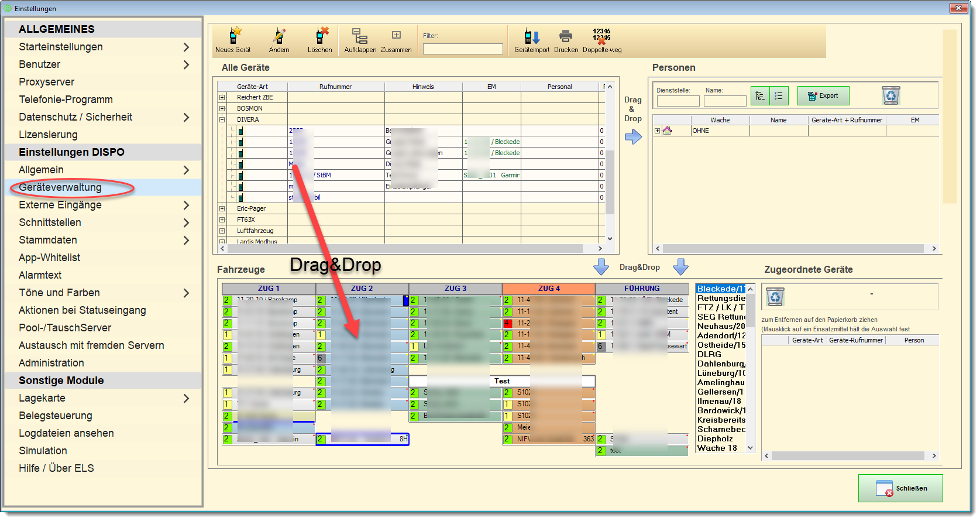Click the Doppelte-weg duplicates icon
This screenshot has height=521, width=980.
(x=601, y=37)
